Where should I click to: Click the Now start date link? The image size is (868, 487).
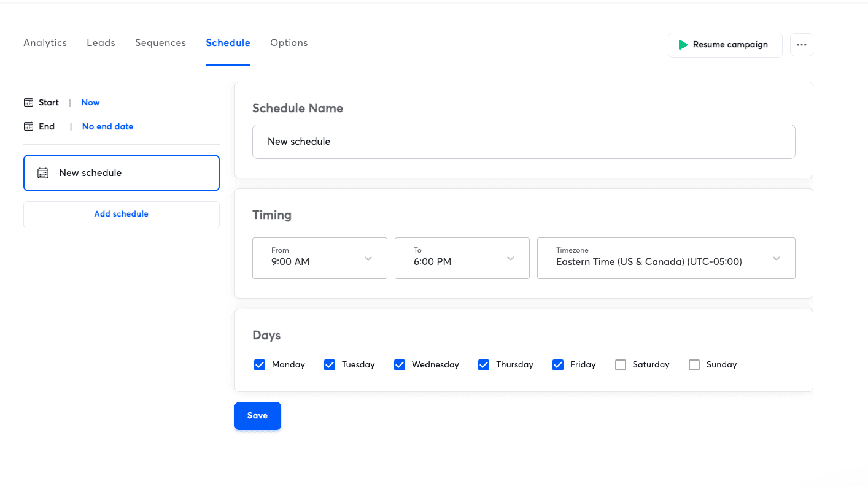tap(90, 102)
